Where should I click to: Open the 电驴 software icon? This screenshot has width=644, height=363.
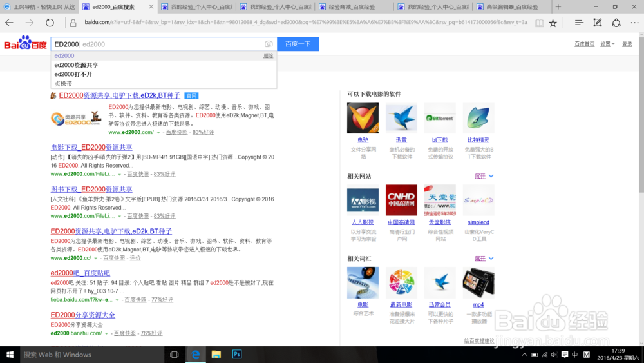point(363,118)
